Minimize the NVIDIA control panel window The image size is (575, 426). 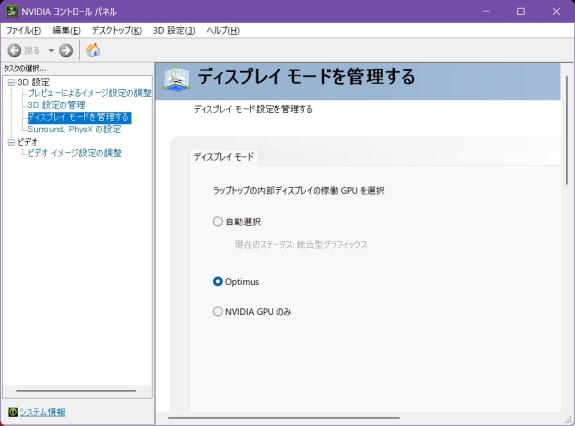pos(486,11)
